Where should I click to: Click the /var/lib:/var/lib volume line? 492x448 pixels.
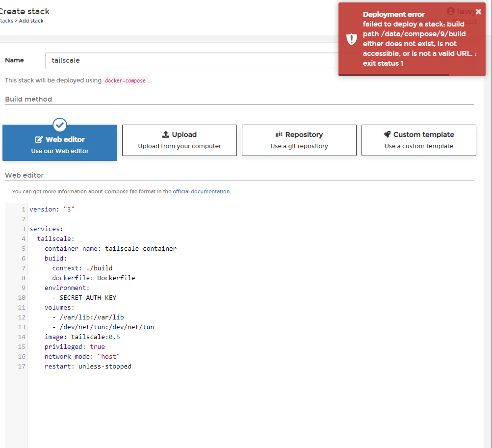pos(88,317)
